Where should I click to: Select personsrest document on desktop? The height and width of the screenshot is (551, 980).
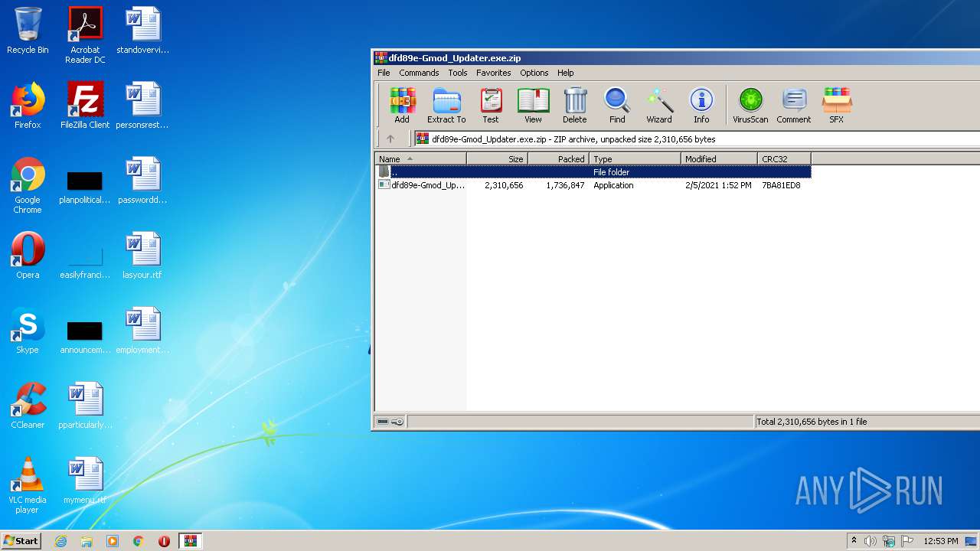(x=142, y=106)
